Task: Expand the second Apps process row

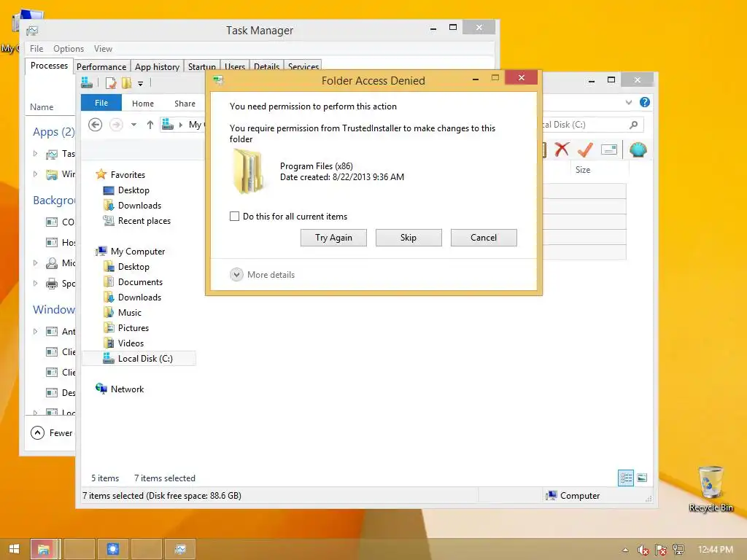Action: point(35,174)
